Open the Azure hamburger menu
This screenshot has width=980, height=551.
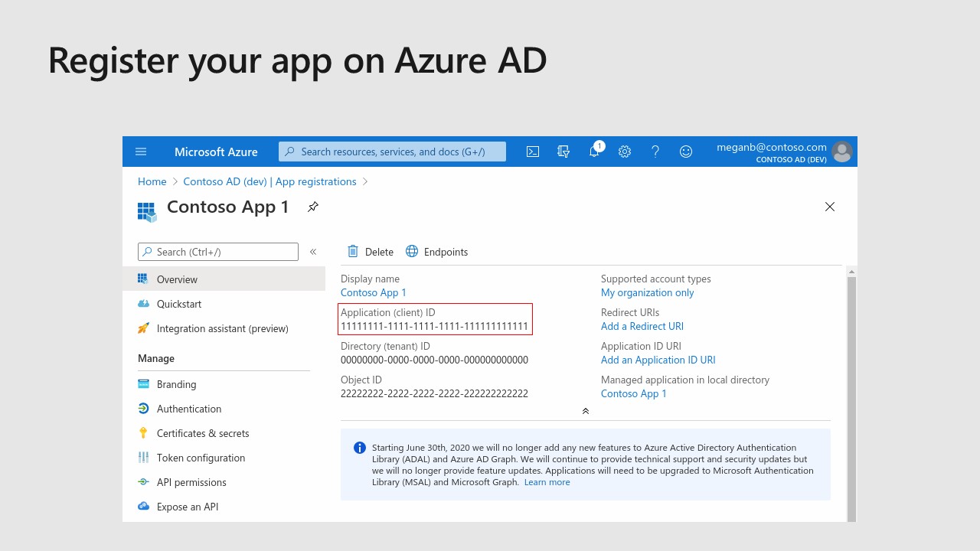pos(141,152)
